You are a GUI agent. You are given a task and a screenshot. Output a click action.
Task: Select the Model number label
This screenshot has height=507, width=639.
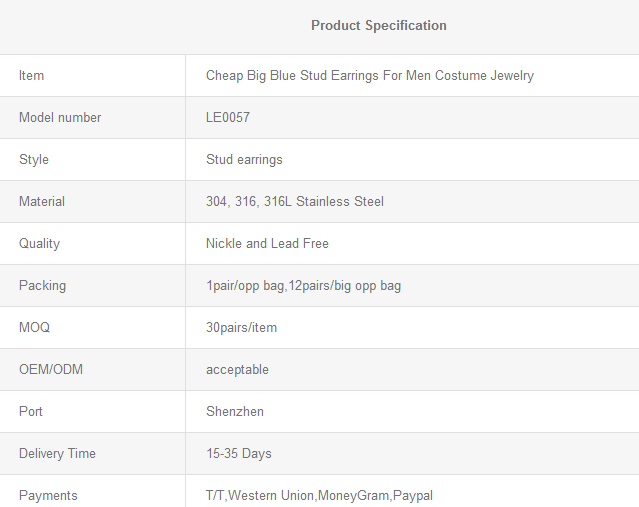(x=60, y=117)
